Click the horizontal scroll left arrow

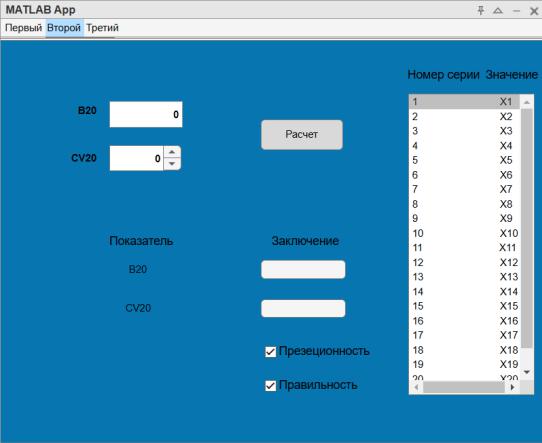[x=416, y=387]
